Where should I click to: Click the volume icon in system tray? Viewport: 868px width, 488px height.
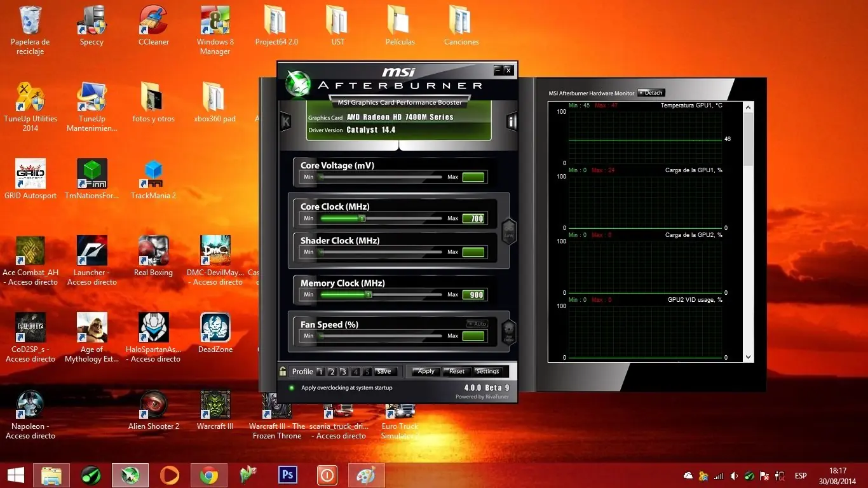pyautogui.click(x=734, y=476)
